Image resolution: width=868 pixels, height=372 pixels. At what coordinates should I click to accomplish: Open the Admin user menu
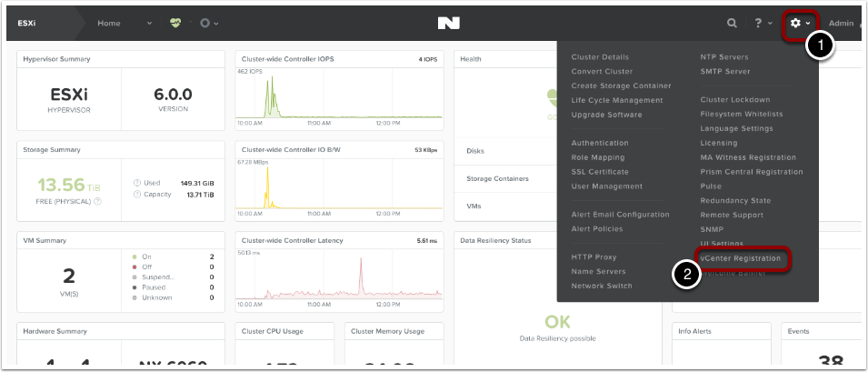(x=841, y=23)
